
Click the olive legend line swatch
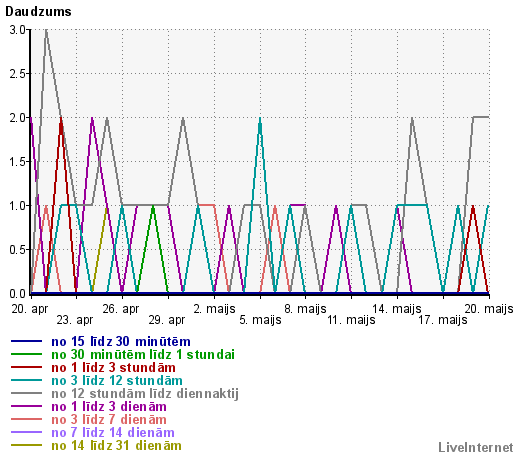[26, 445]
